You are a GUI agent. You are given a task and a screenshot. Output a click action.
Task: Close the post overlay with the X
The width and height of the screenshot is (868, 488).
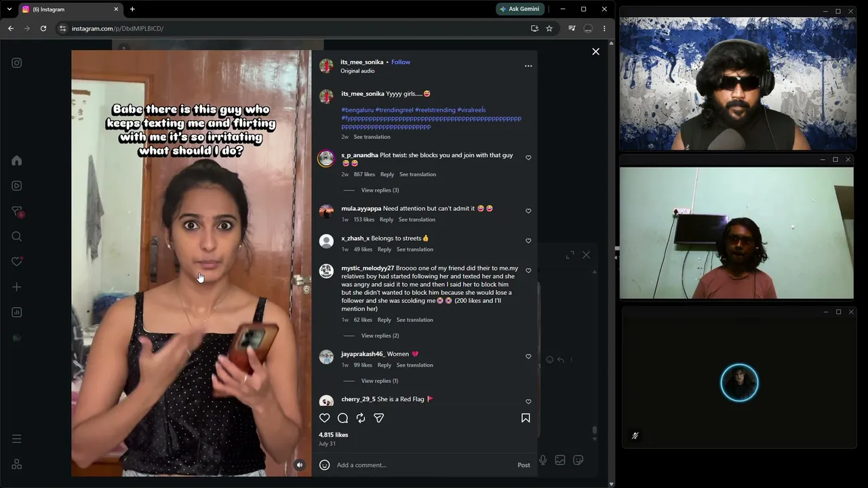[595, 52]
